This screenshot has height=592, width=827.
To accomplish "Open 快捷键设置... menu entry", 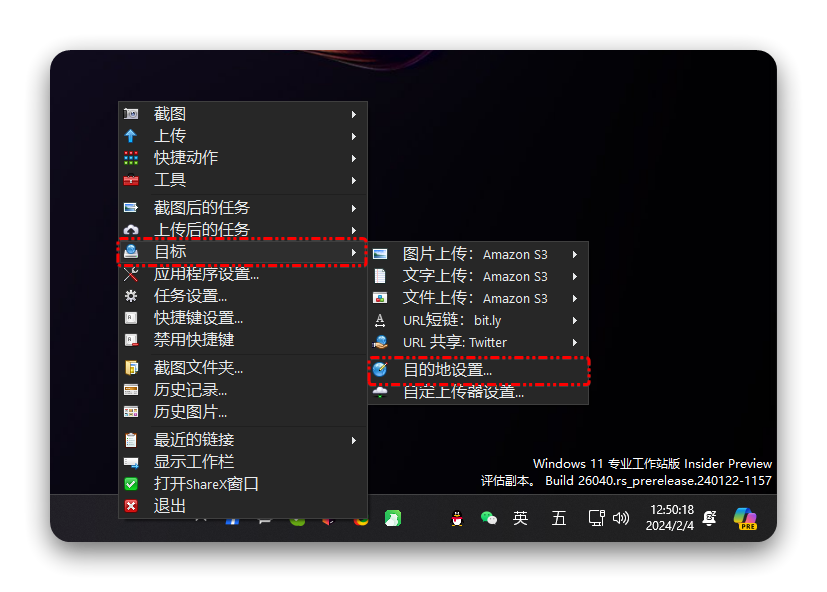I will (243, 318).
